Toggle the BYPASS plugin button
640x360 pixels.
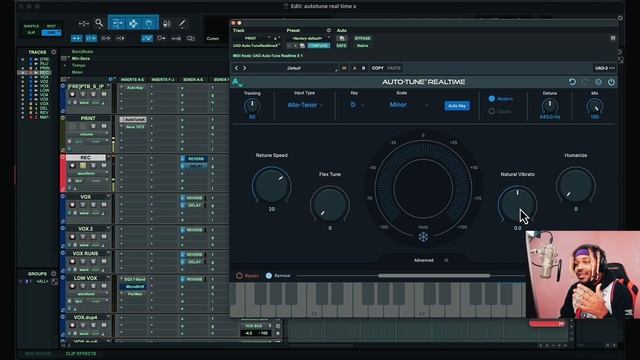pos(362,38)
